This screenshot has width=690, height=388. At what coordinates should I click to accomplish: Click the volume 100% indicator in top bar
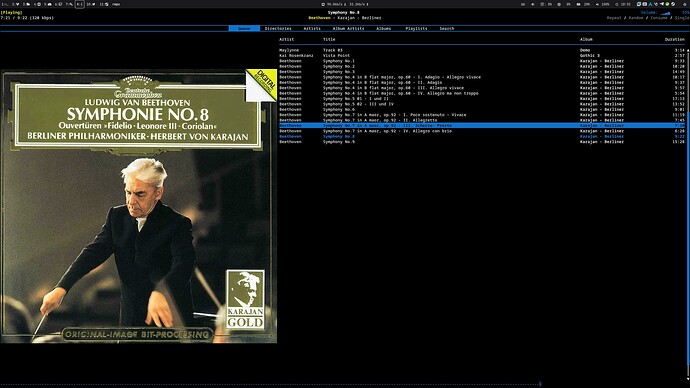tap(602, 4)
